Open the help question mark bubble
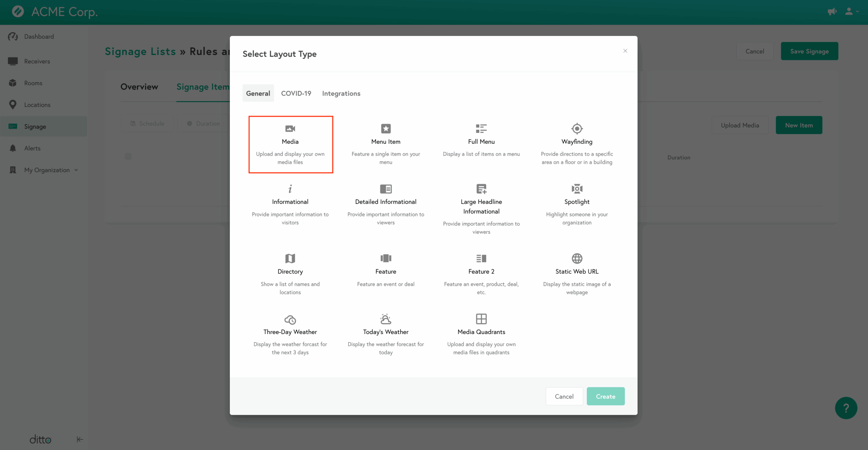This screenshot has height=450, width=868. (846, 408)
